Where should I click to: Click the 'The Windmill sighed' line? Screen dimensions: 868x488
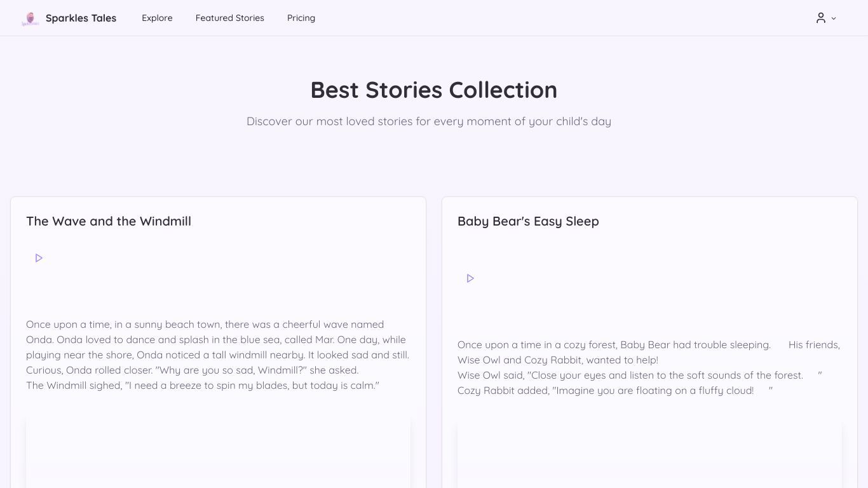click(203, 385)
